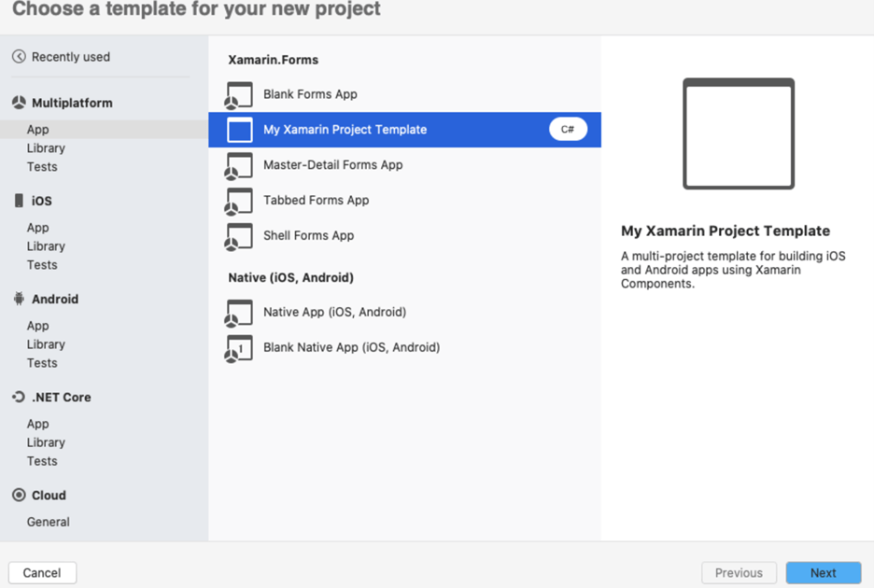Click the Tabbed Forms App icon
This screenshot has width=874, height=588.
coord(239,202)
